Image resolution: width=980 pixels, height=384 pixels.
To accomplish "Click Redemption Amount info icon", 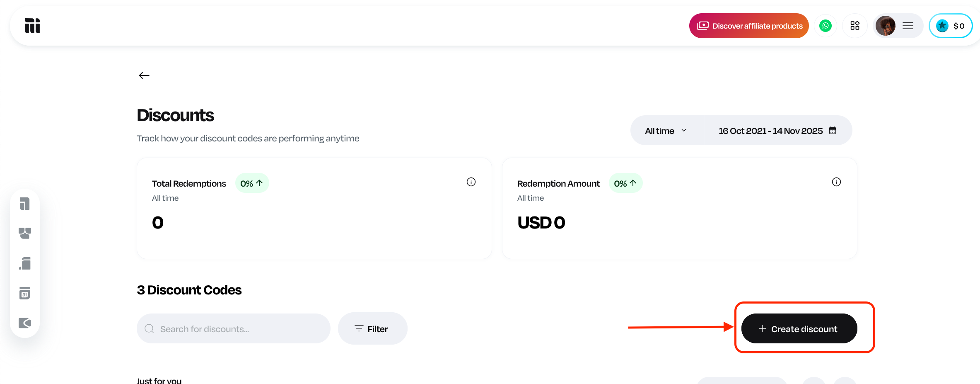I will coord(836,182).
